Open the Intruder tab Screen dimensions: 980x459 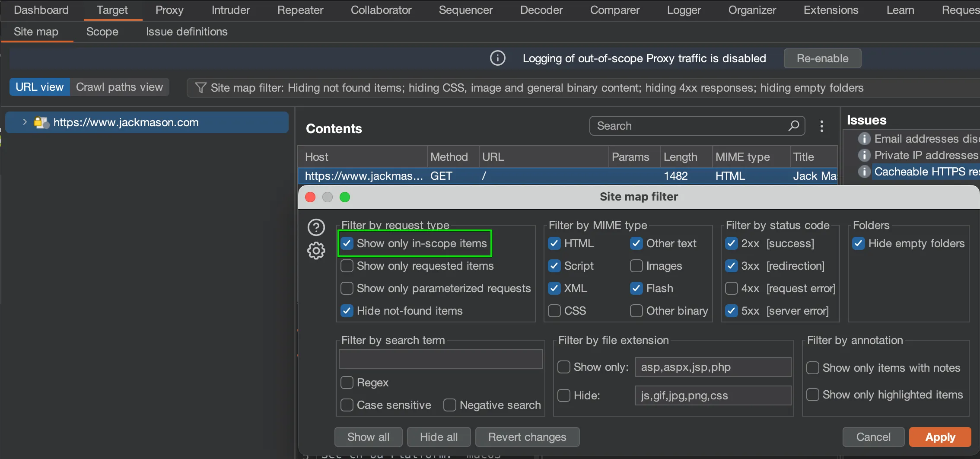pos(231,10)
